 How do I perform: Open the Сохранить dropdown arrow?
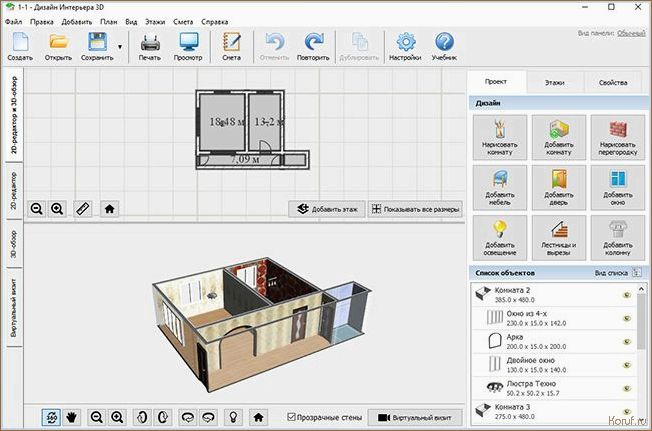[121, 46]
